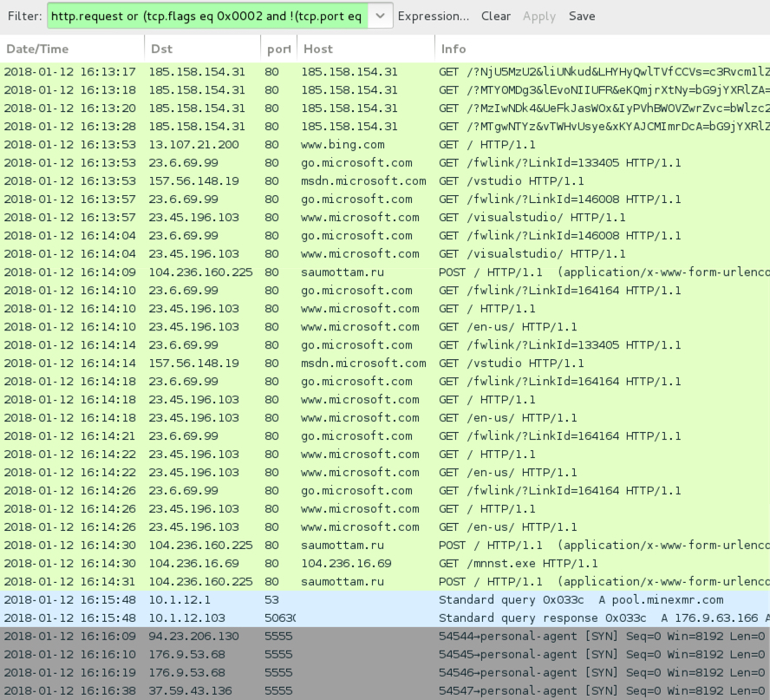This screenshot has width=770, height=700.
Task: Select the 16:14:04 go.microsoft.com LinkId=146008 row
Action: click(x=385, y=235)
